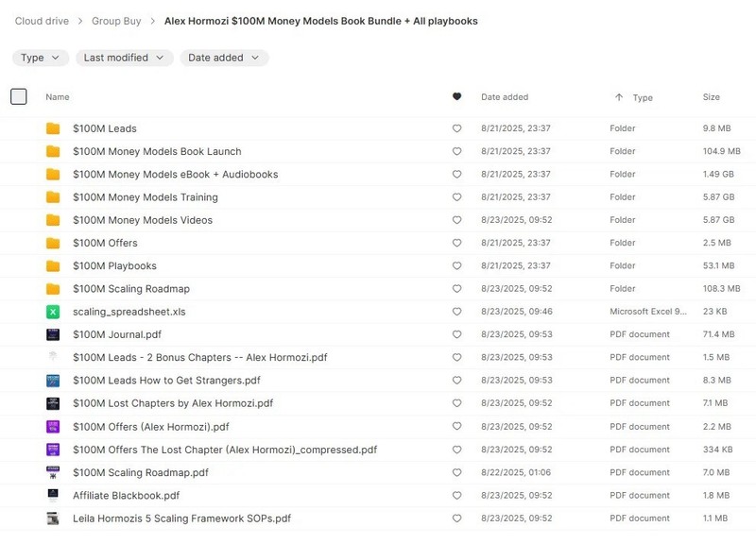Click the eBook + Audiobooks folder icon

tap(53, 174)
